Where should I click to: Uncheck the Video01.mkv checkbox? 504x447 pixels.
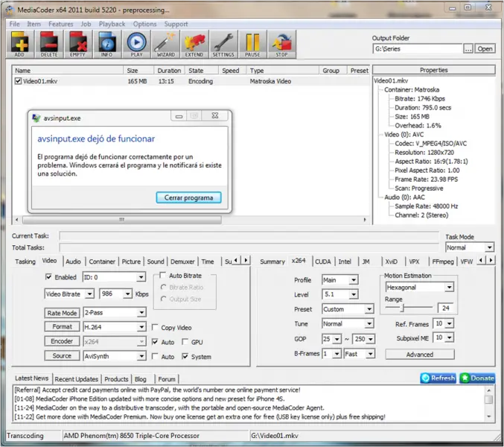pyautogui.click(x=18, y=81)
